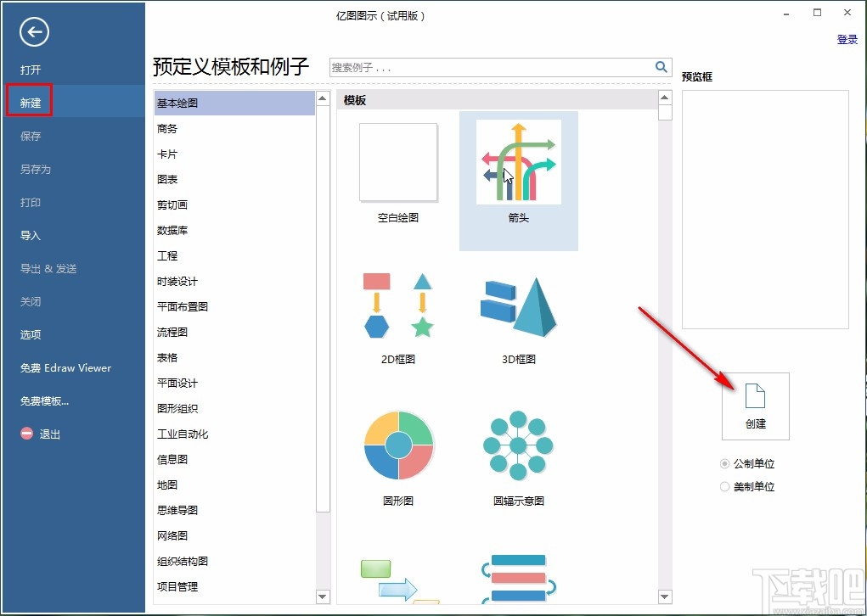This screenshot has width=867, height=616.
Task: Select the 公制单位 radio button
Action: [724, 463]
